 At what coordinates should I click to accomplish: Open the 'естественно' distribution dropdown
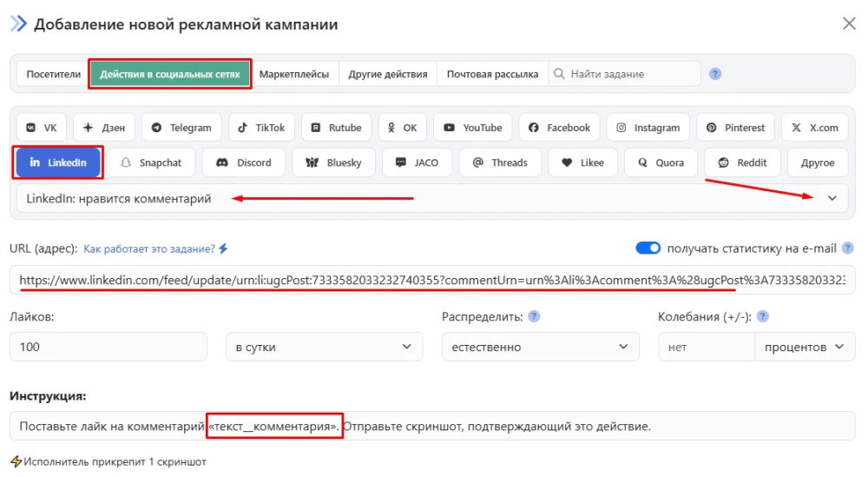[539, 347]
